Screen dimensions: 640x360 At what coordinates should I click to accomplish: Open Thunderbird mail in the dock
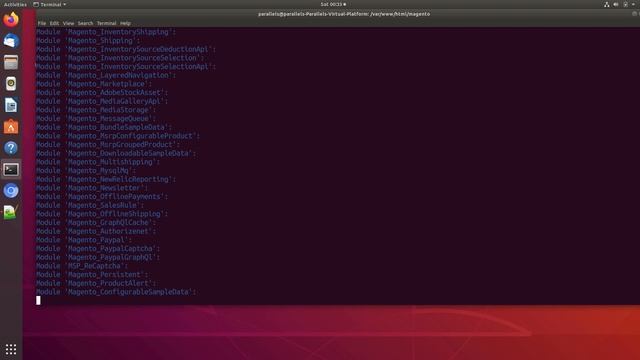[x=11, y=41]
